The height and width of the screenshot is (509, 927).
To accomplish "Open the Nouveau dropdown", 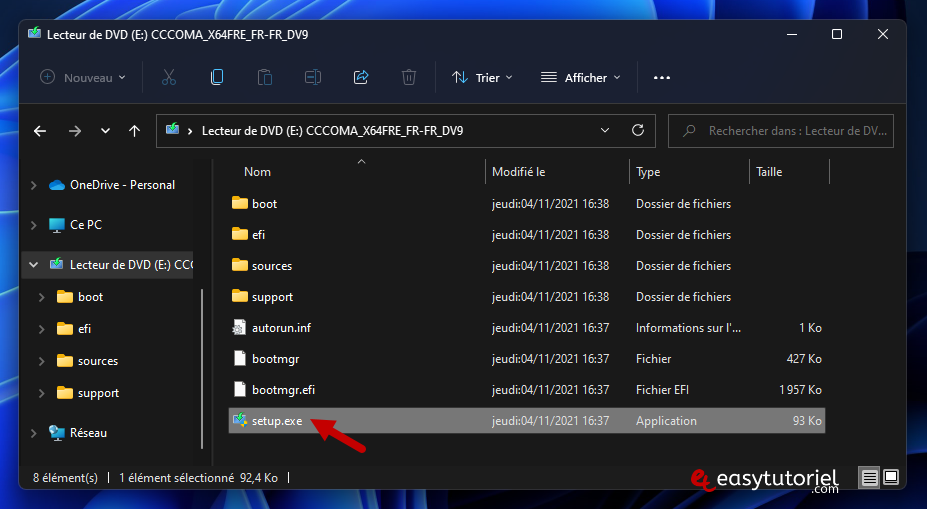I will [83, 77].
